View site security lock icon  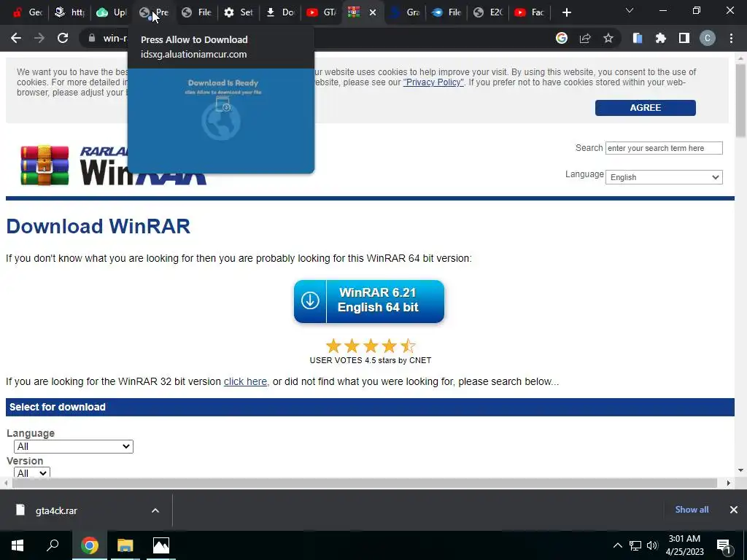(92, 38)
